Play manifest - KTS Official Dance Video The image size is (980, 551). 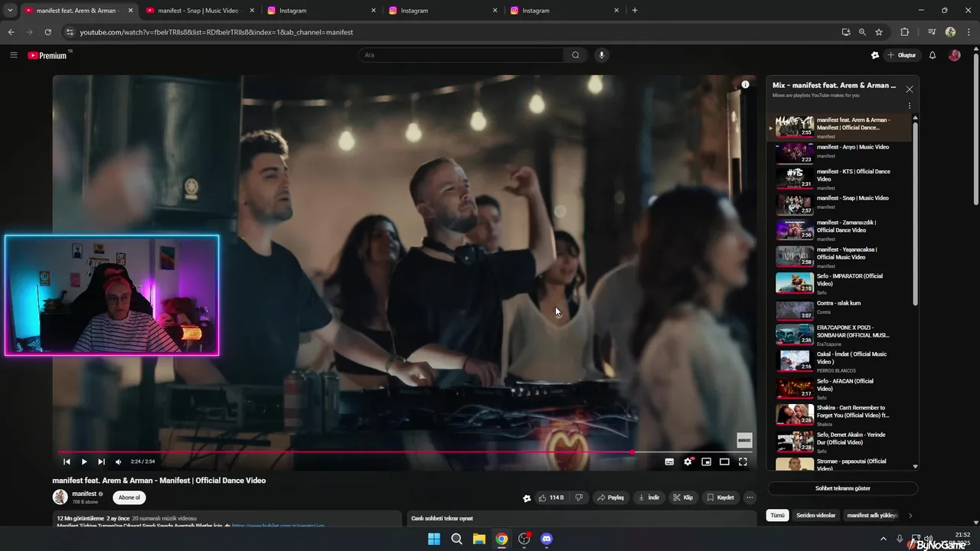coord(840,178)
